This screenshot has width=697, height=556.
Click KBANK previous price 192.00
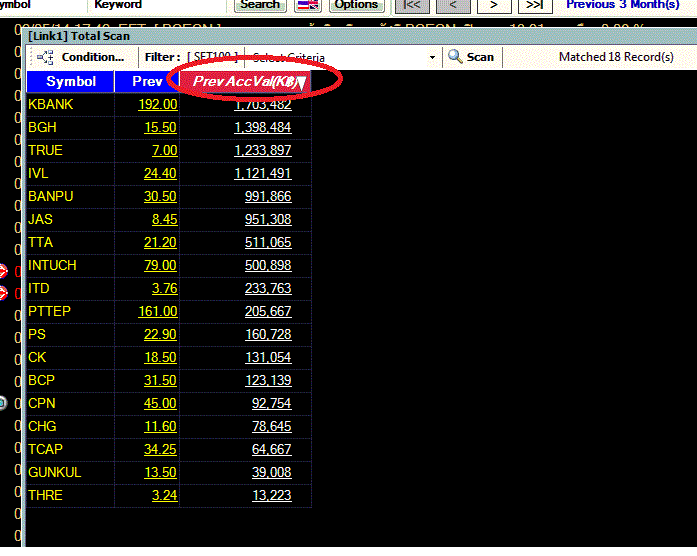pos(158,104)
